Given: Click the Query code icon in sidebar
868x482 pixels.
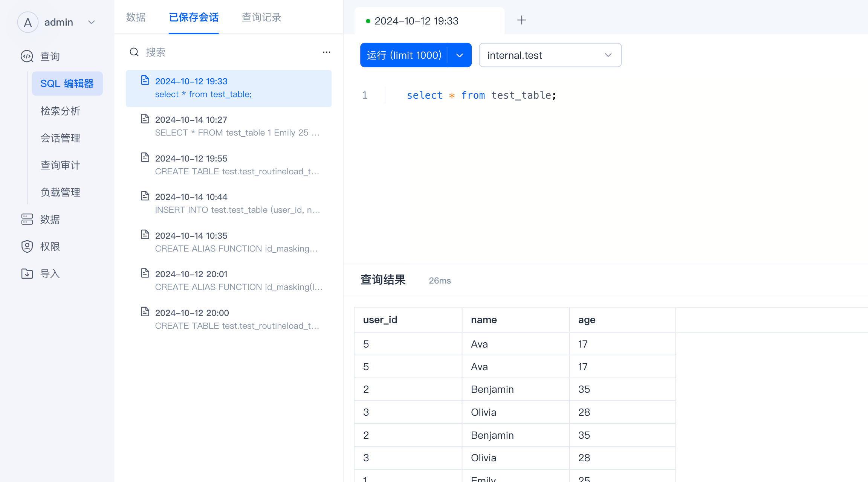Looking at the screenshot, I should point(27,56).
